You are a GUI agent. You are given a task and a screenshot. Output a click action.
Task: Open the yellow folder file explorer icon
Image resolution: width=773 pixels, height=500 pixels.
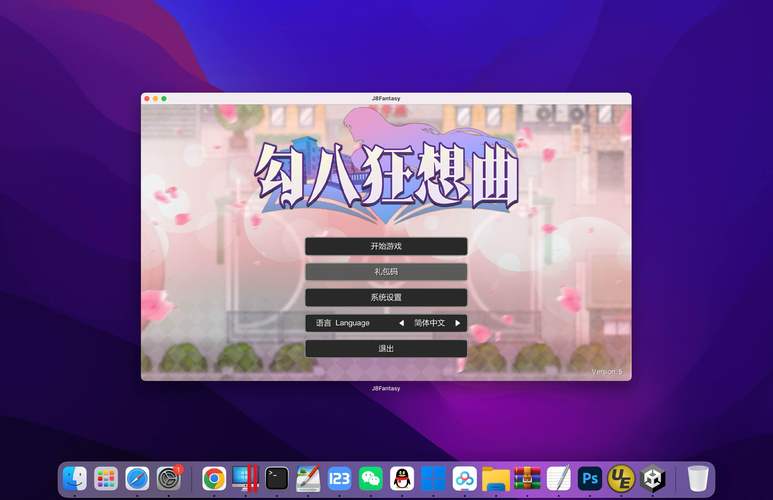pos(496,478)
